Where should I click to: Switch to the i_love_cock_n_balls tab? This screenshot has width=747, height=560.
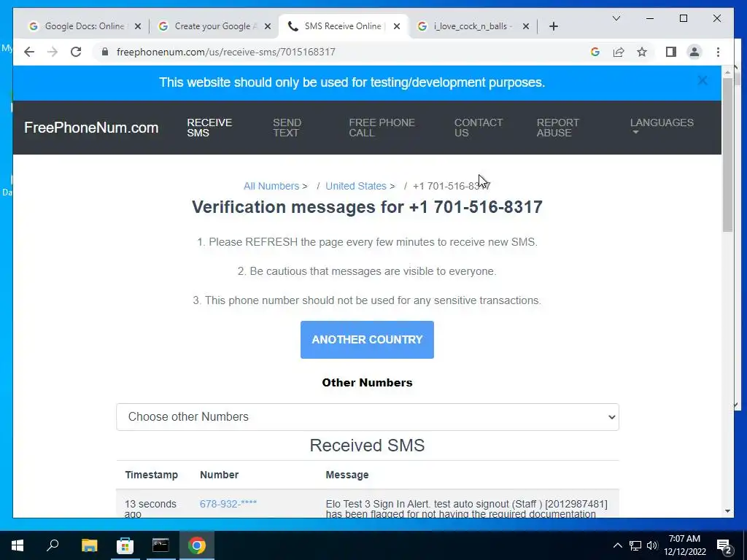472,26
